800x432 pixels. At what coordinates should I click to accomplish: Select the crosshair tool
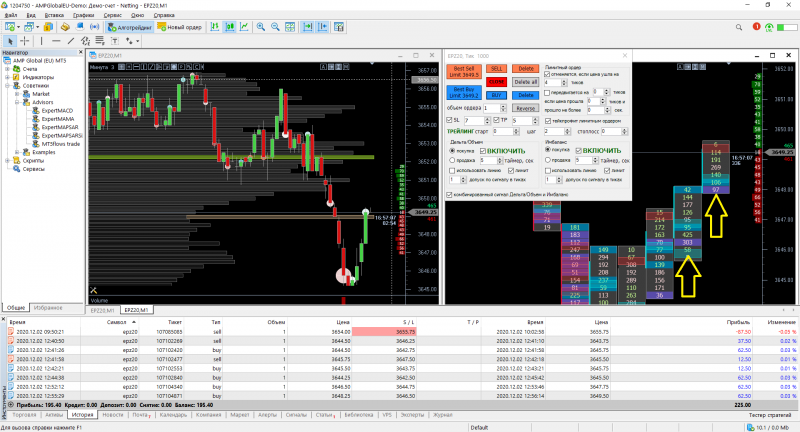click(x=24, y=41)
